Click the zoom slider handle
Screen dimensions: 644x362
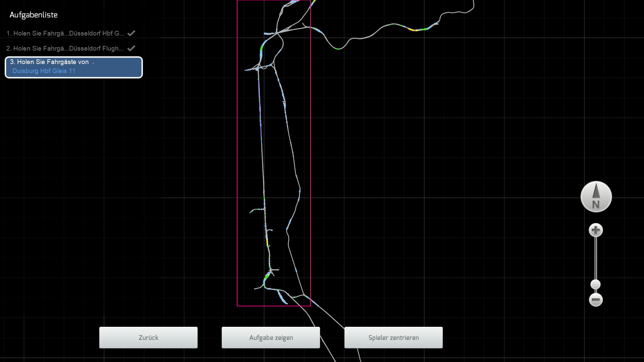pyautogui.click(x=595, y=285)
